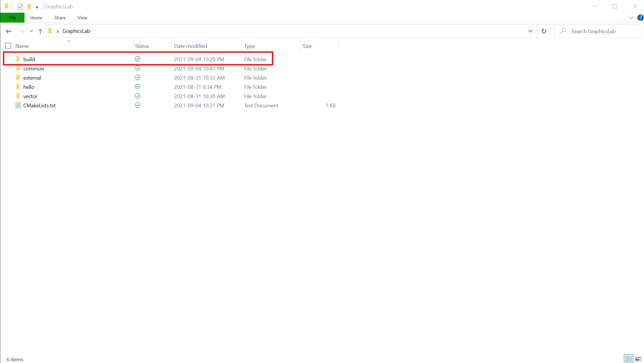644x363 pixels.
Task: Select the file name CMakeLists.txt
Action: pos(39,105)
